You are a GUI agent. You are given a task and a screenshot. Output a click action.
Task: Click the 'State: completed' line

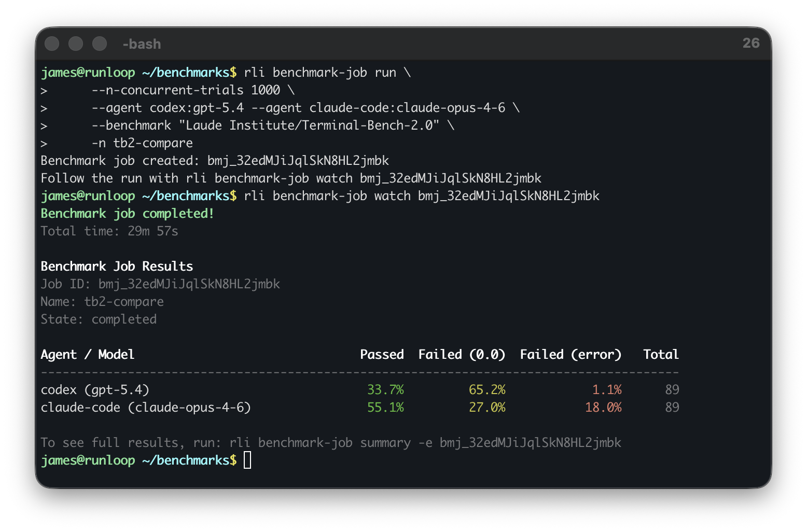coord(99,319)
